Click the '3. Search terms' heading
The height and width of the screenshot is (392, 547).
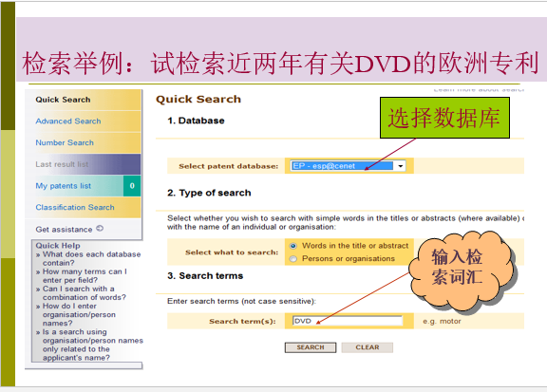click(x=205, y=276)
